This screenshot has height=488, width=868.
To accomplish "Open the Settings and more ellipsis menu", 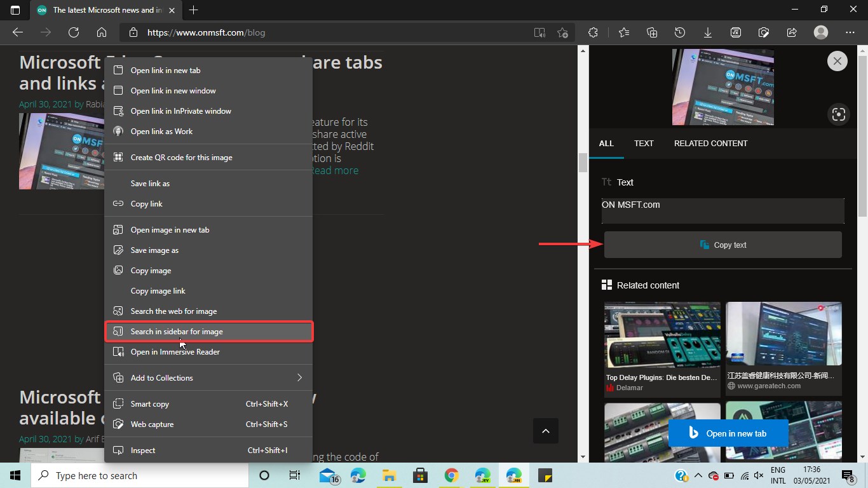I will [x=850, y=32].
